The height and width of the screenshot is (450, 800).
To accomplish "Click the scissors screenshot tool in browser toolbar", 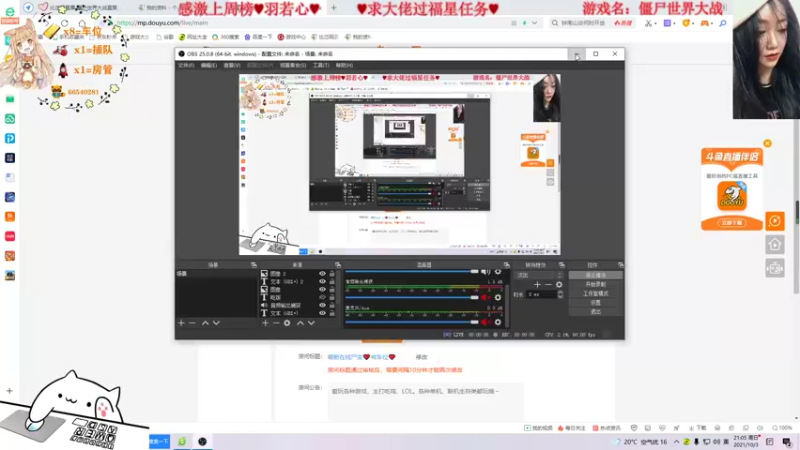I will tap(647, 23).
